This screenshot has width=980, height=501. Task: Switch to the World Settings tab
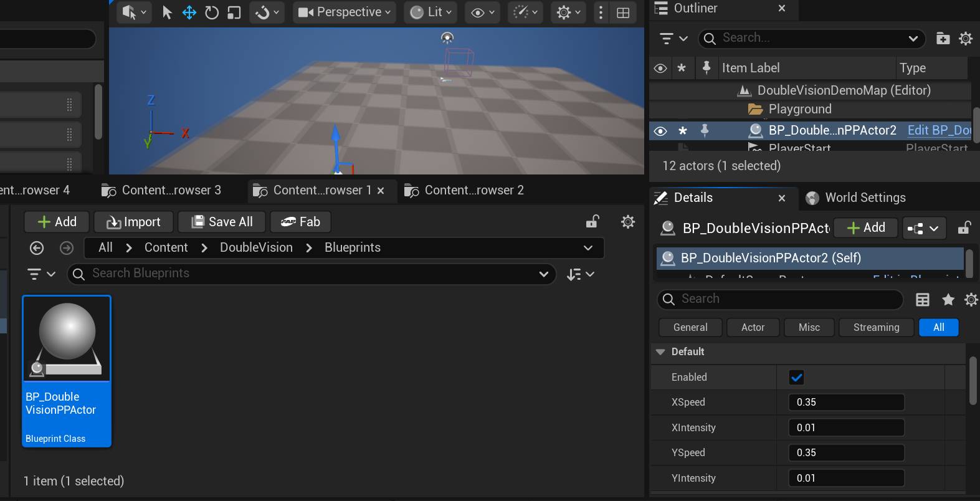pos(865,198)
